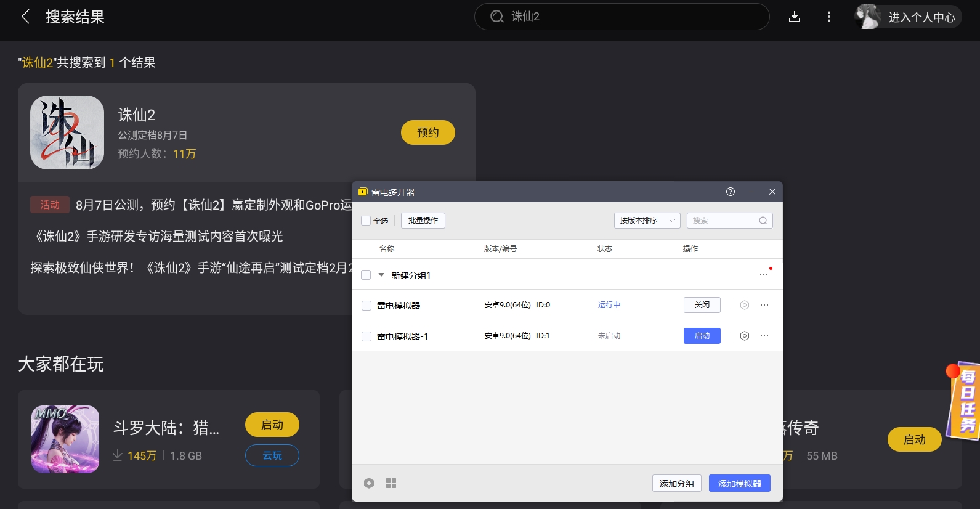Click the help icon in 雷电多开器 title bar
Screen dimensions: 980x509
731,192
